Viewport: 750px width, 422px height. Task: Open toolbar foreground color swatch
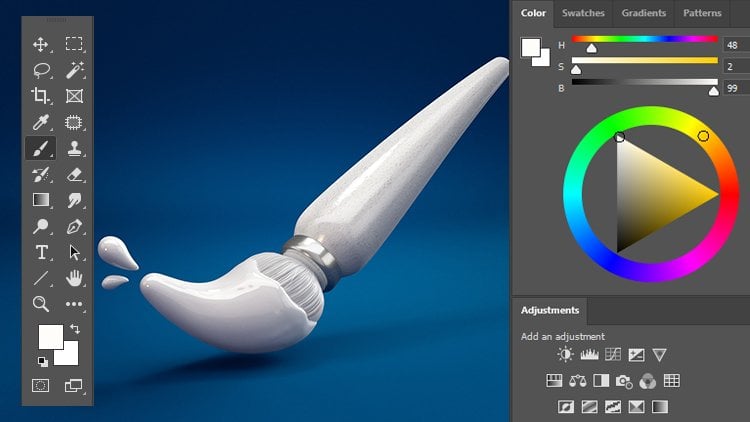click(51, 337)
